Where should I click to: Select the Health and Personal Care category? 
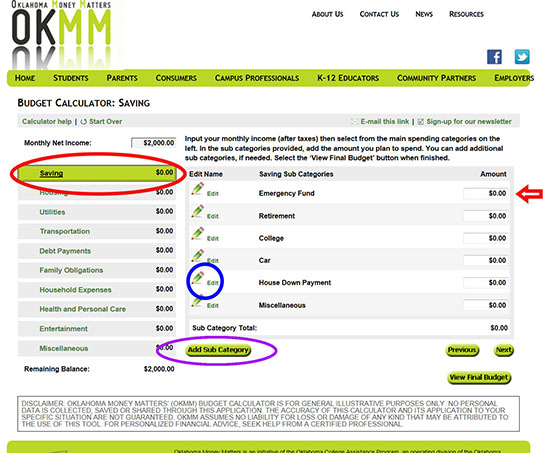tap(97, 309)
